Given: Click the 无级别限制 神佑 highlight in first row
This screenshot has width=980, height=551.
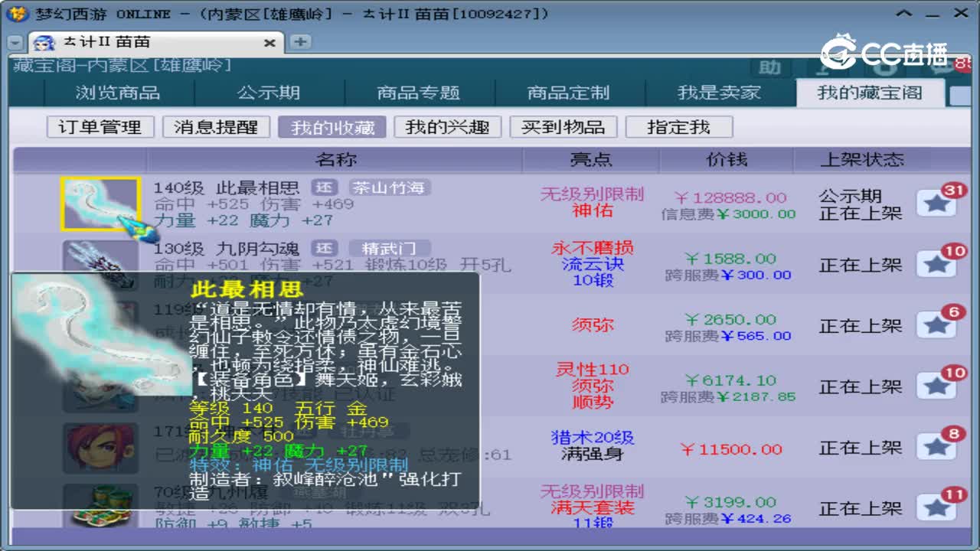Looking at the screenshot, I should [592, 203].
